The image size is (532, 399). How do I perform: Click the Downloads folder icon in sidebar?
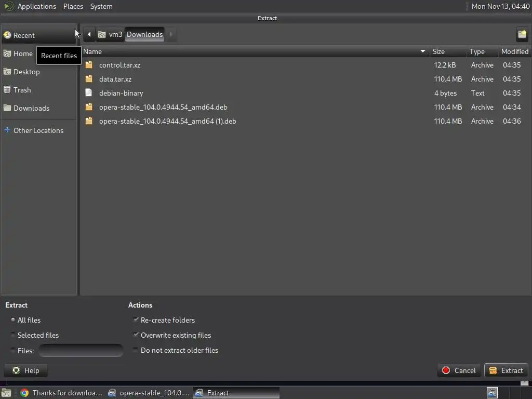coord(7,108)
